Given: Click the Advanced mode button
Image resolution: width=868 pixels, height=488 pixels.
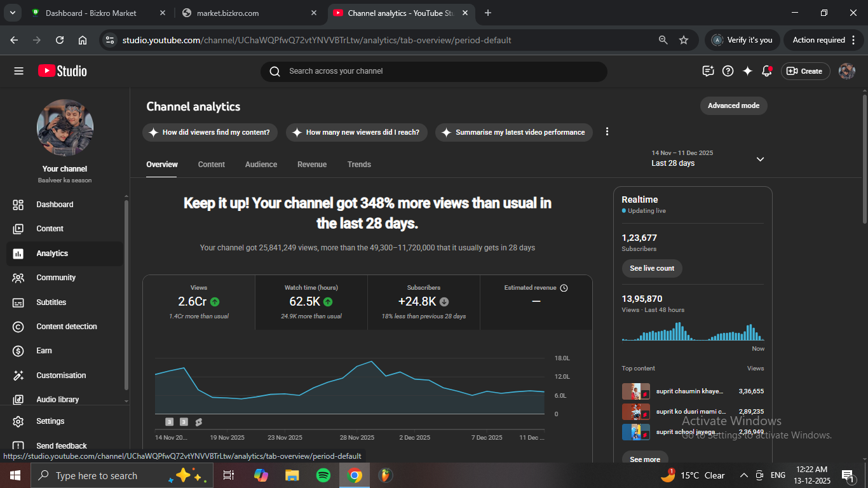Looking at the screenshot, I should [x=733, y=105].
